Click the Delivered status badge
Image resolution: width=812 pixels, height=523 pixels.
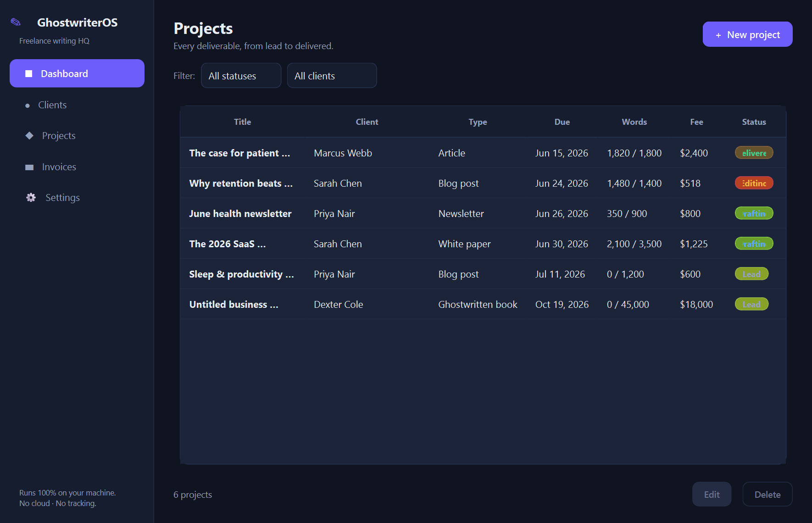click(x=754, y=153)
